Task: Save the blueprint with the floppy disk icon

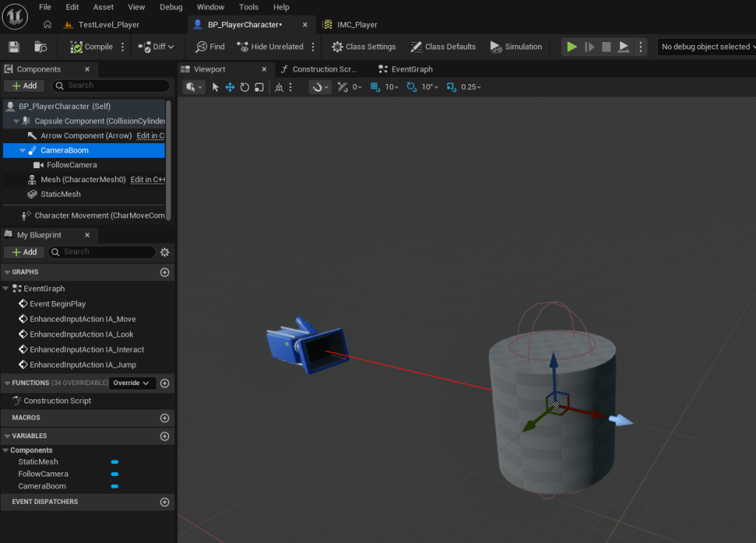Action: coord(14,46)
